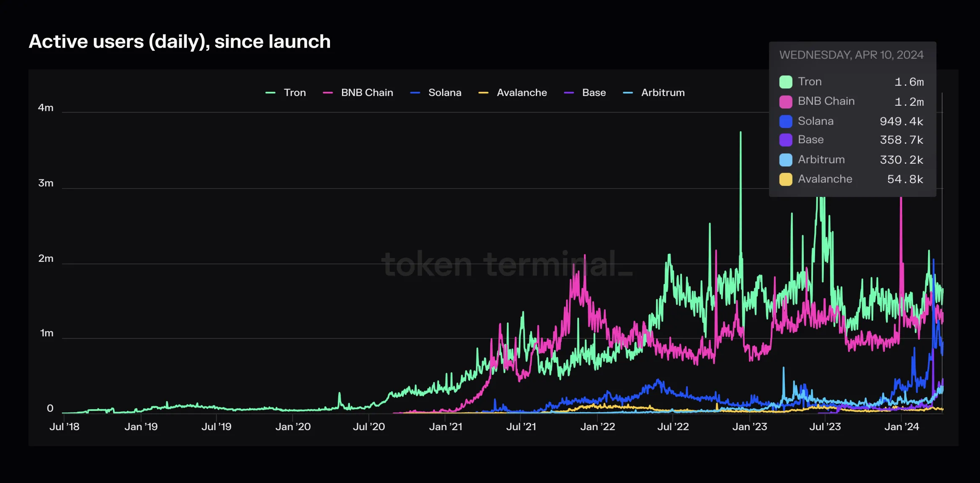Toggle the Solana legend entry
The height and width of the screenshot is (483, 980).
[436, 93]
